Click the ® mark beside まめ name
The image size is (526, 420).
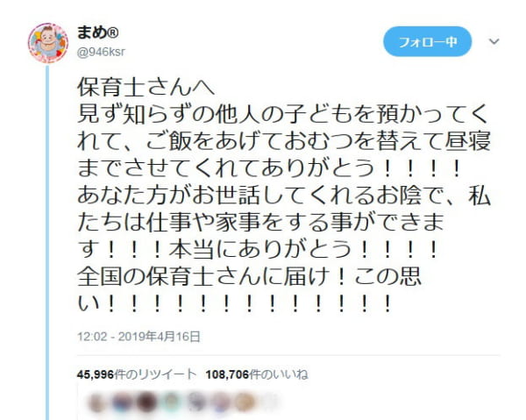pyautogui.click(x=113, y=32)
